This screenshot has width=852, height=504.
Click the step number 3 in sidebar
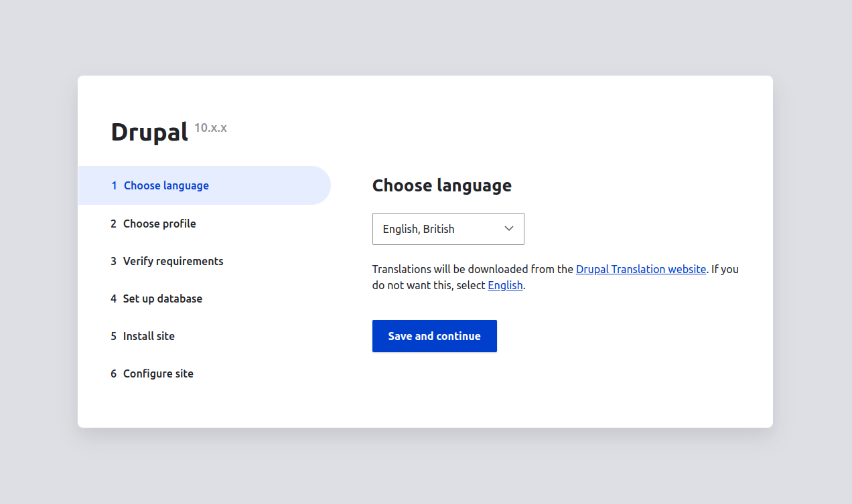point(113,261)
